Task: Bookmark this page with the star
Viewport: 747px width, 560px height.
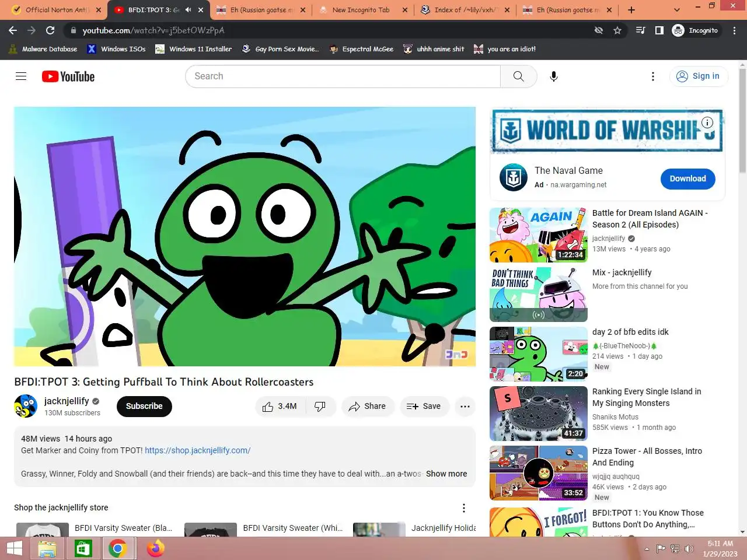Action: (617, 30)
